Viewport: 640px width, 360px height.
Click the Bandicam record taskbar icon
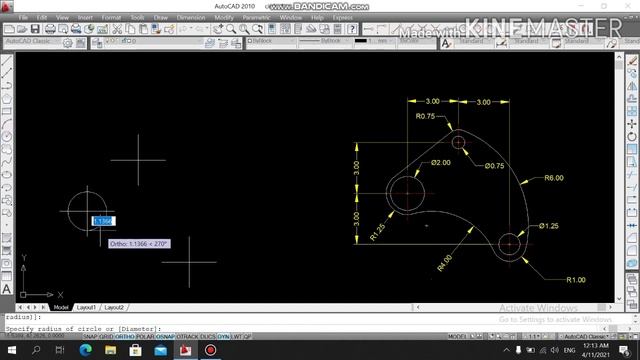(210, 350)
